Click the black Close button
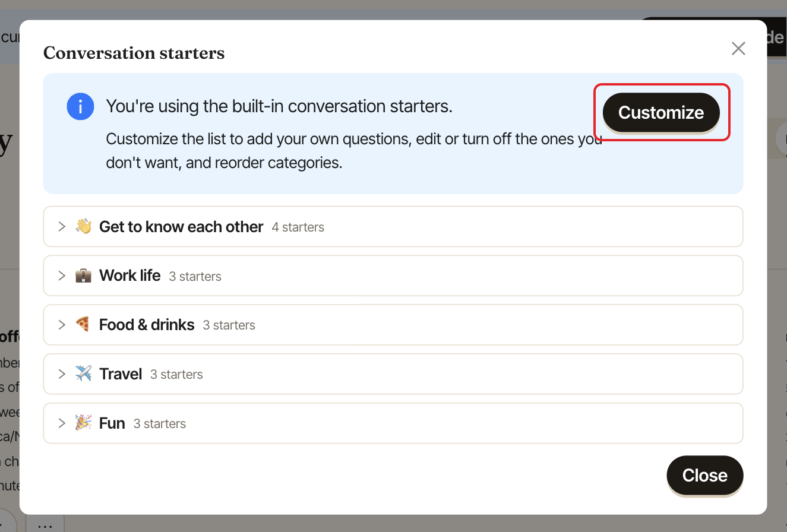The image size is (787, 532). 705,475
